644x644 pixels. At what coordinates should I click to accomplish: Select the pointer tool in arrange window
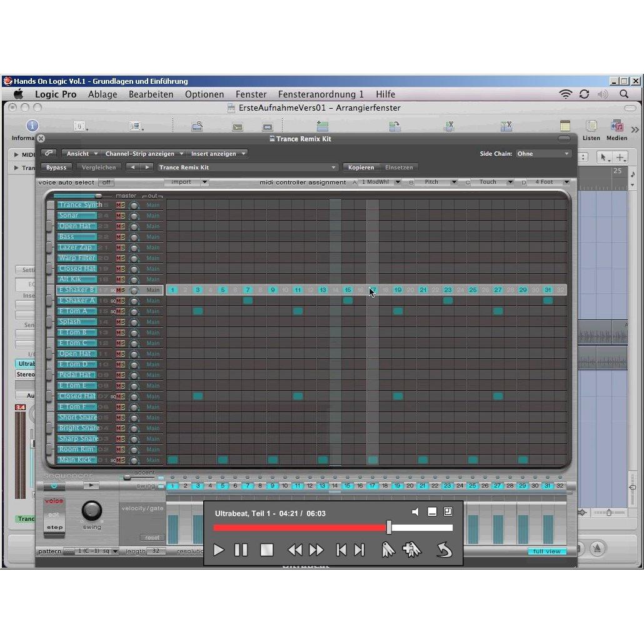[604, 158]
